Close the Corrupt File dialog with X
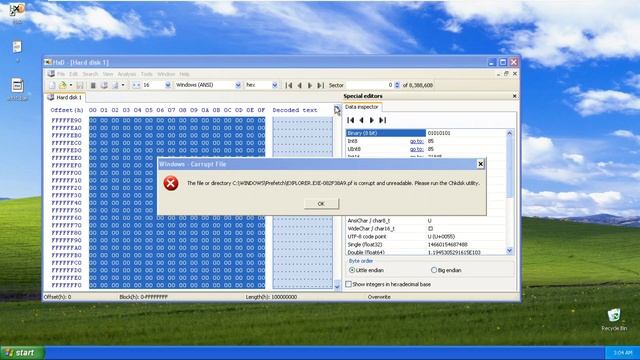This screenshot has width=640, height=360. click(480, 164)
